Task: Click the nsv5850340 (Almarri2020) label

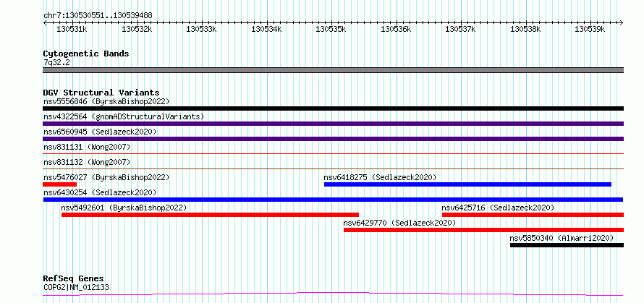Action: [562, 238]
